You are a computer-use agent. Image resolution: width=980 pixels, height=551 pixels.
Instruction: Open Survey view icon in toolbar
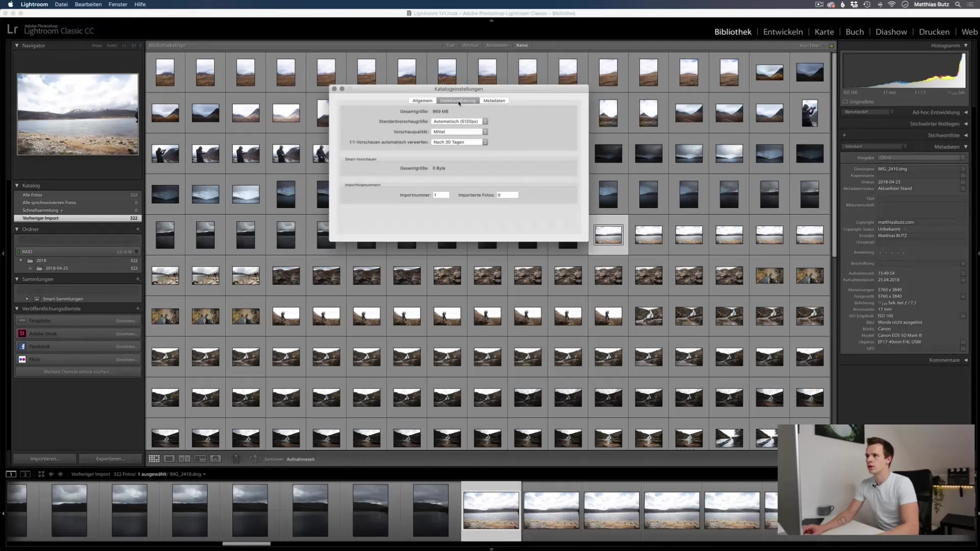point(200,459)
